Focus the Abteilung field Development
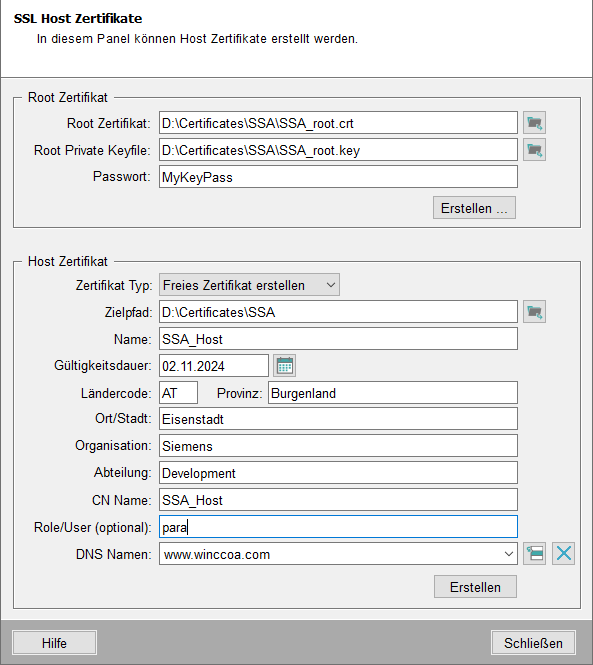The image size is (593, 665). click(x=338, y=473)
